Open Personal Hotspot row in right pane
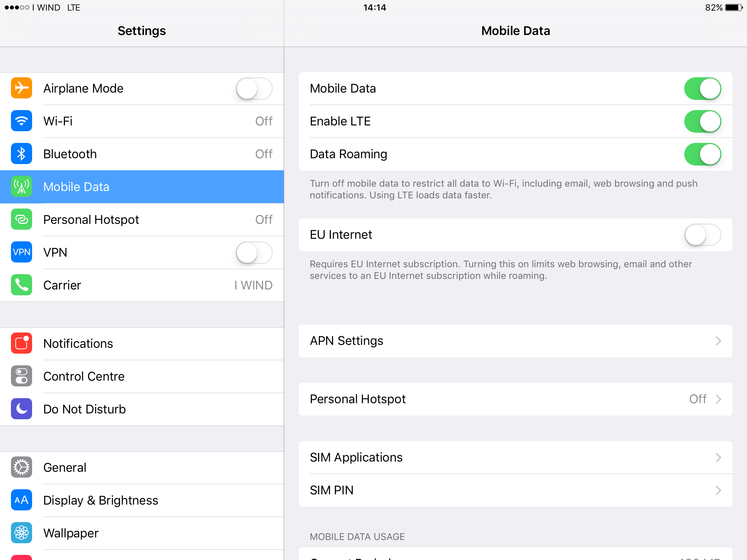 tap(515, 399)
